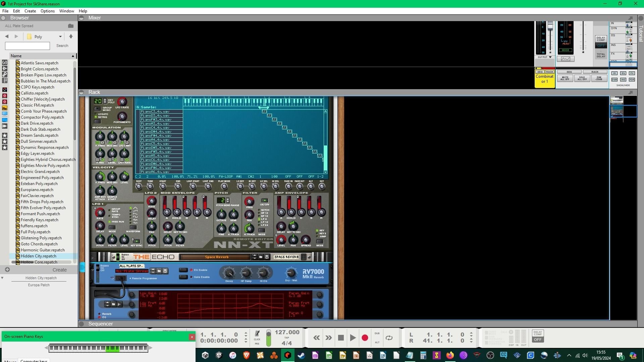Click the browser Search button
The image size is (644, 362).
(x=62, y=46)
